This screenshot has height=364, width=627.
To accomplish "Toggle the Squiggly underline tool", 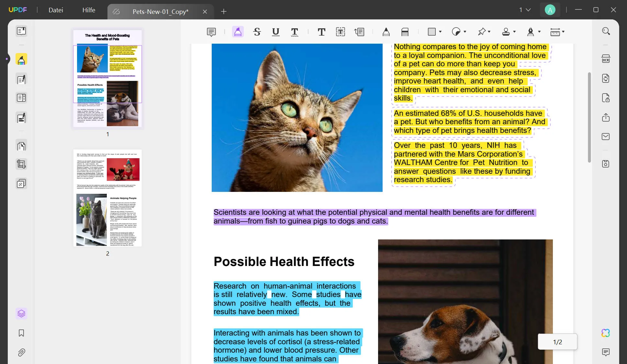I will (295, 32).
